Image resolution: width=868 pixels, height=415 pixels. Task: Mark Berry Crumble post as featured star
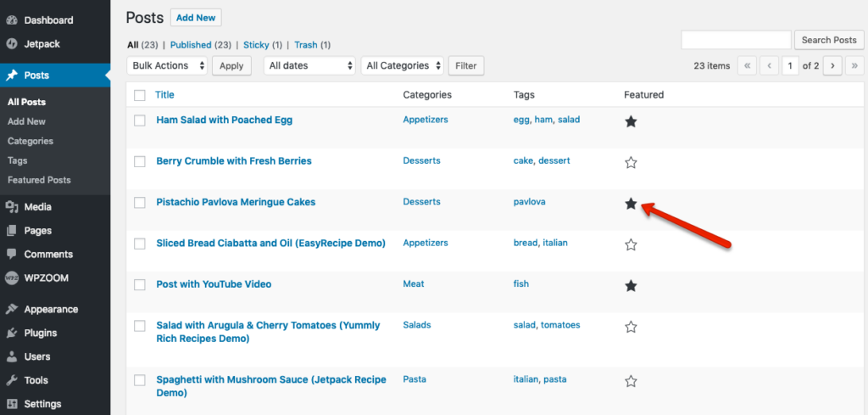click(x=631, y=163)
